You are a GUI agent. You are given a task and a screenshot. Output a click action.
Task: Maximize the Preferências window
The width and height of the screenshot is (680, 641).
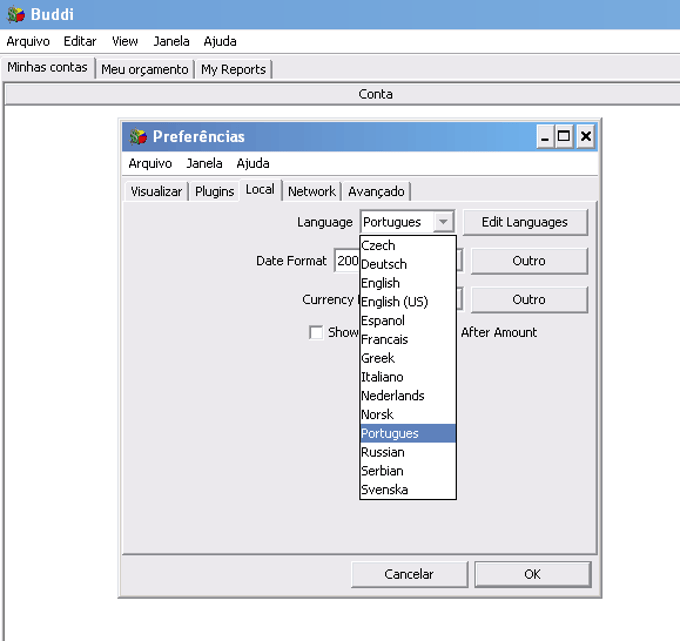pyautogui.click(x=564, y=137)
